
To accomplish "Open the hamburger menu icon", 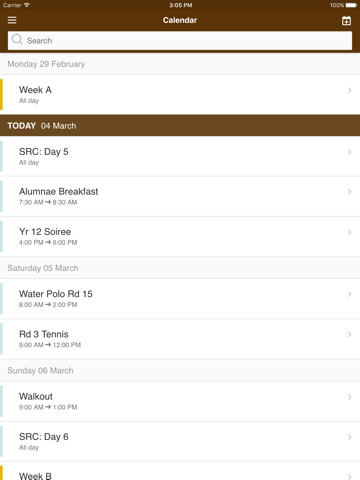I will (x=12, y=20).
